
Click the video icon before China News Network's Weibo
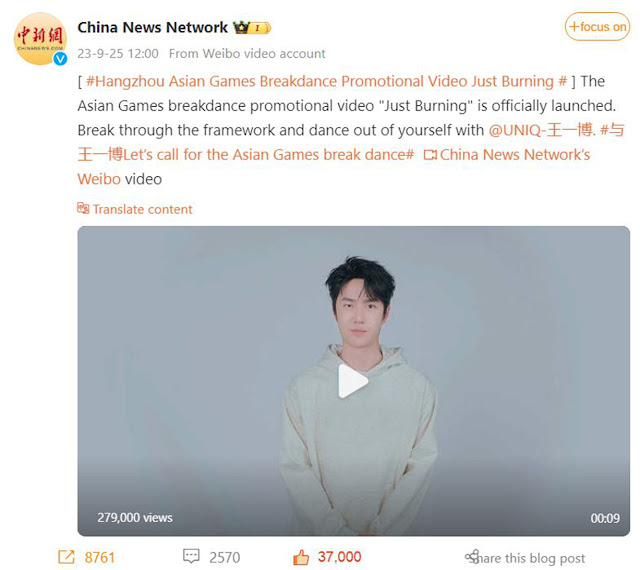pyautogui.click(x=430, y=155)
